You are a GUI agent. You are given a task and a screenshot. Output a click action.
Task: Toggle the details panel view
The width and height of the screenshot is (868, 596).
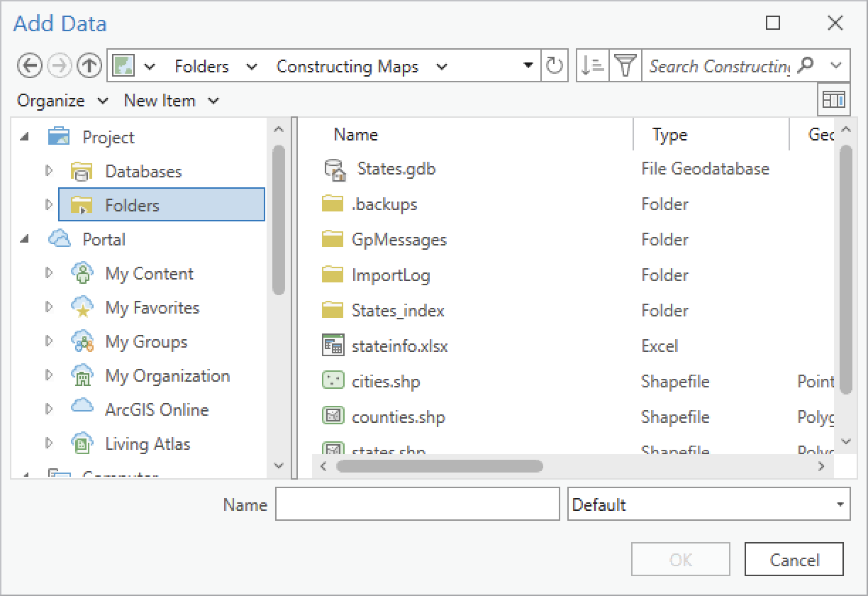click(834, 99)
